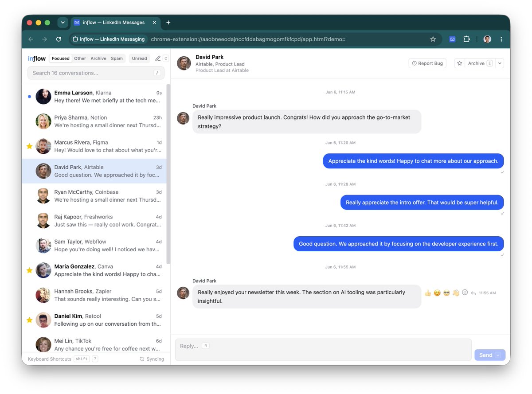Viewport: 532px width, 394px height.
Task: Click the Search conversations field
Action: pos(96,73)
